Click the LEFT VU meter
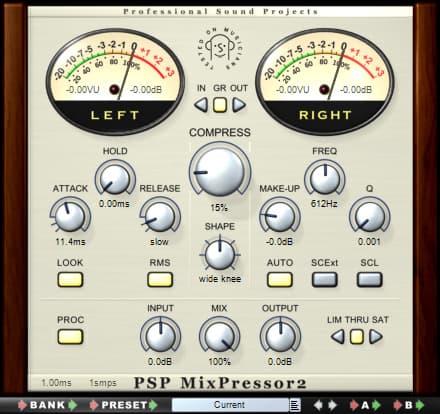 (x=115, y=82)
